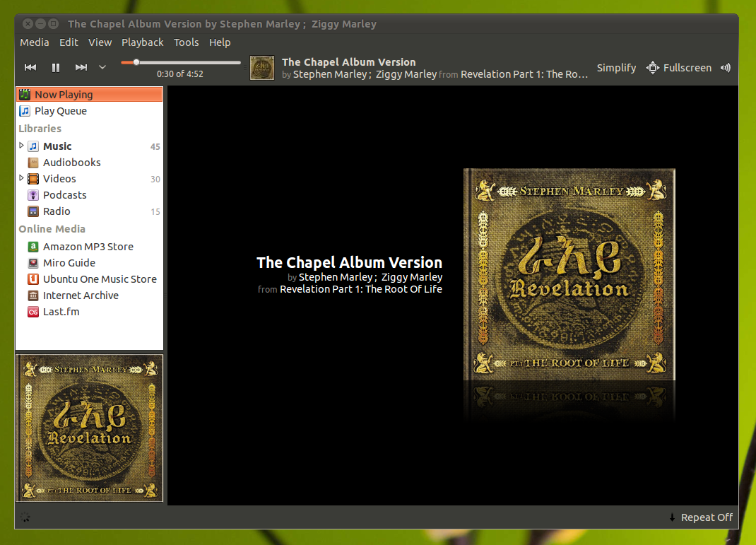Image resolution: width=756 pixels, height=545 pixels.
Task: Click the sidebar album cover art
Action: (x=90, y=428)
